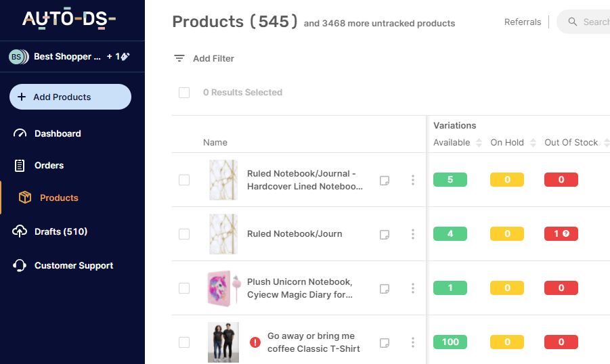Open three-dot menu for Ruled Notebook/Journal Hardcover
610x364 pixels.
[413, 180]
